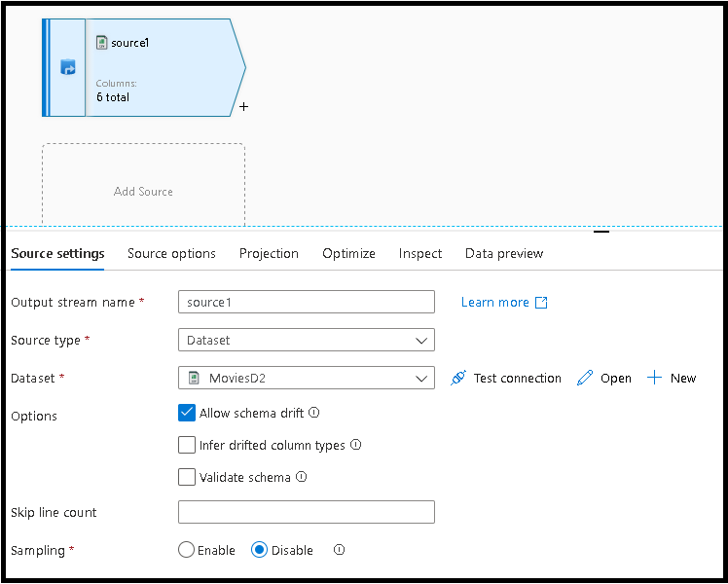The width and height of the screenshot is (728, 584).
Task: Click the plus icon beside source1 node
Action: [243, 107]
